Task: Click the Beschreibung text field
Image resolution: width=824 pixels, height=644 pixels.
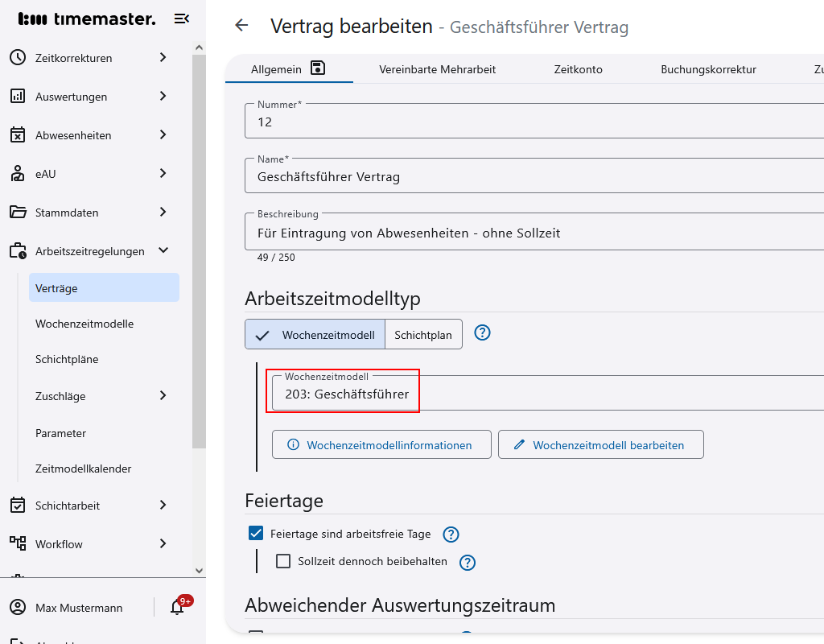Action: pyautogui.click(x=483, y=232)
